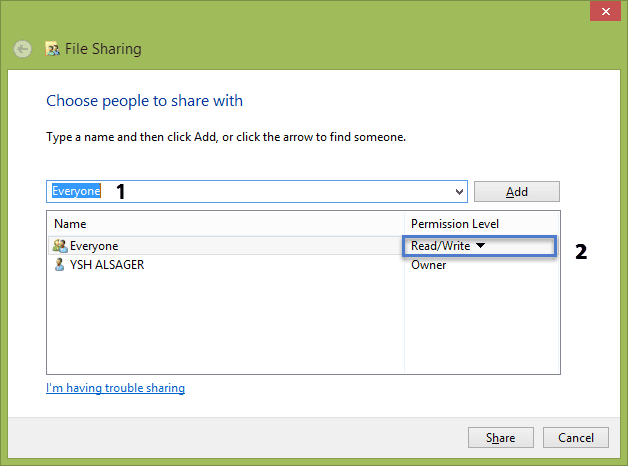
Task: Click the Name column header
Action: pos(70,224)
